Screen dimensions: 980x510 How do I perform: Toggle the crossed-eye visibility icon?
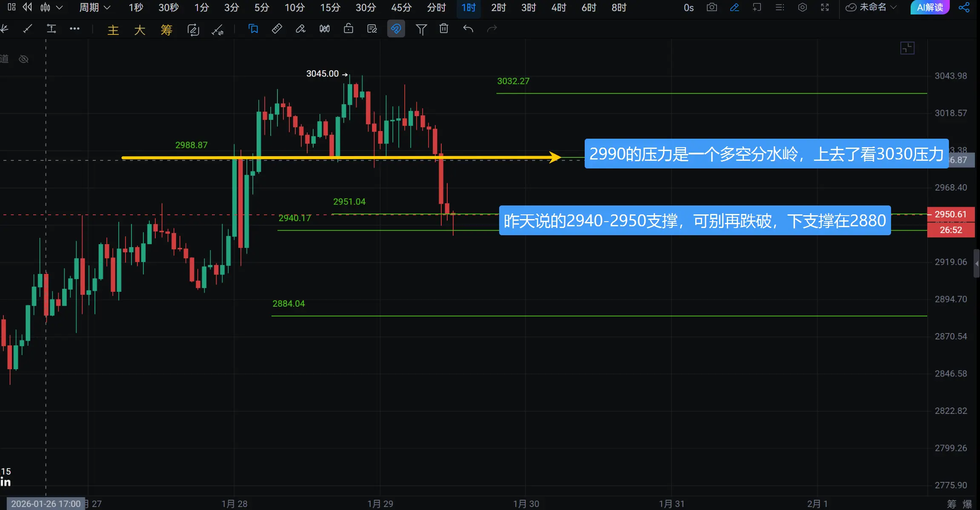click(24, 59)
